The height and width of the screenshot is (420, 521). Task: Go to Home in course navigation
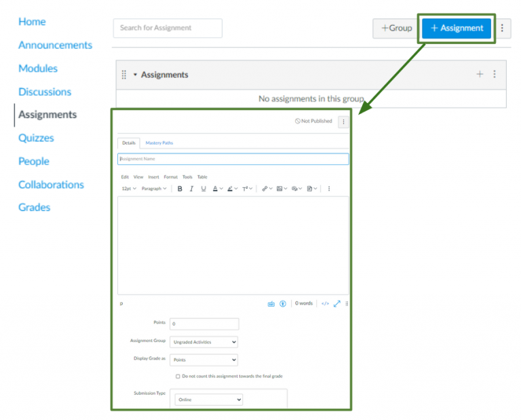coord(32,22)
